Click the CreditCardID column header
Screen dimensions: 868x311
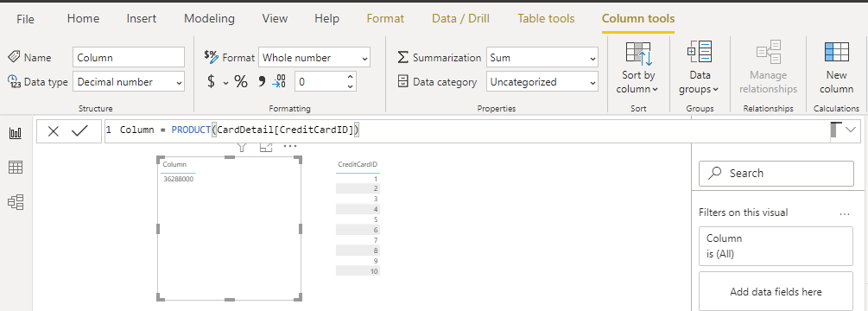[x=358, y=164]
